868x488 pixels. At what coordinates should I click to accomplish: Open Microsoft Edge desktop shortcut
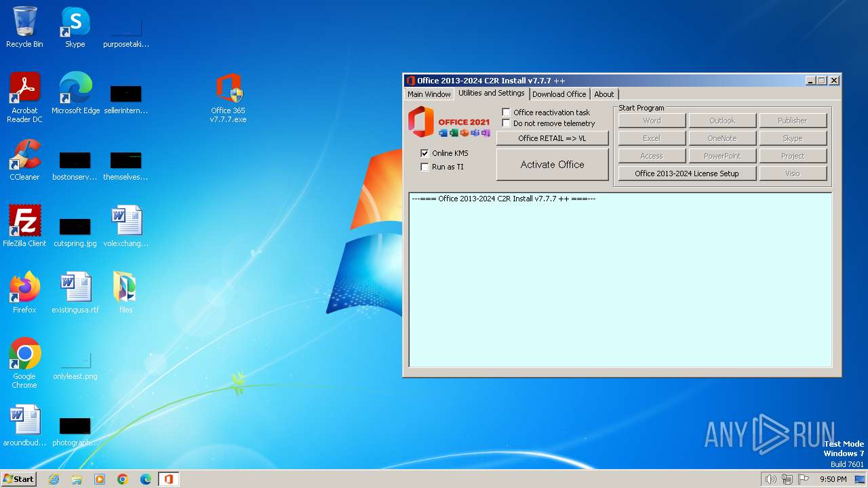coord(75,94)
